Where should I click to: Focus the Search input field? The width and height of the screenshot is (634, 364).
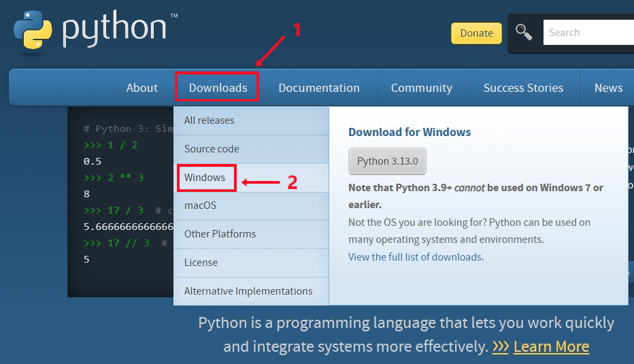[588, 33]
